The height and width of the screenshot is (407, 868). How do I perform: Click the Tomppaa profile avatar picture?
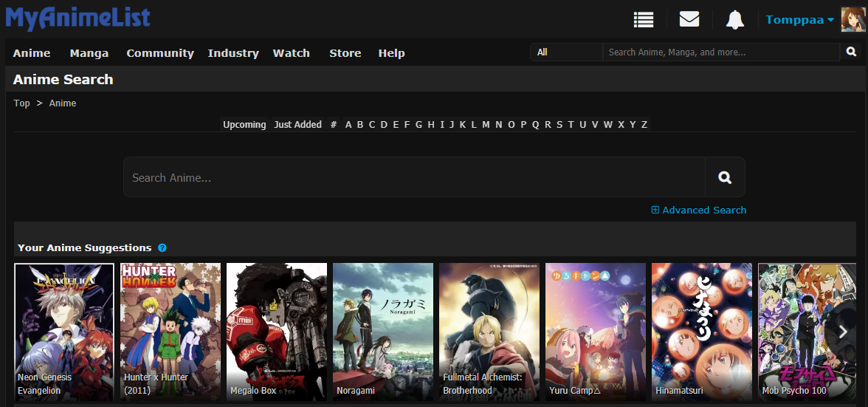[x=852, y=19]
